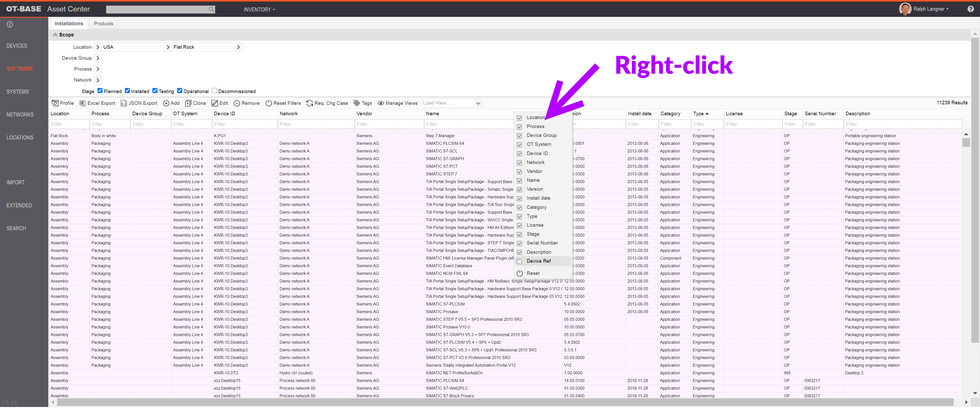Expand the chevron before USA location
The width and height of the screenshot is (980, 408).
98,47
